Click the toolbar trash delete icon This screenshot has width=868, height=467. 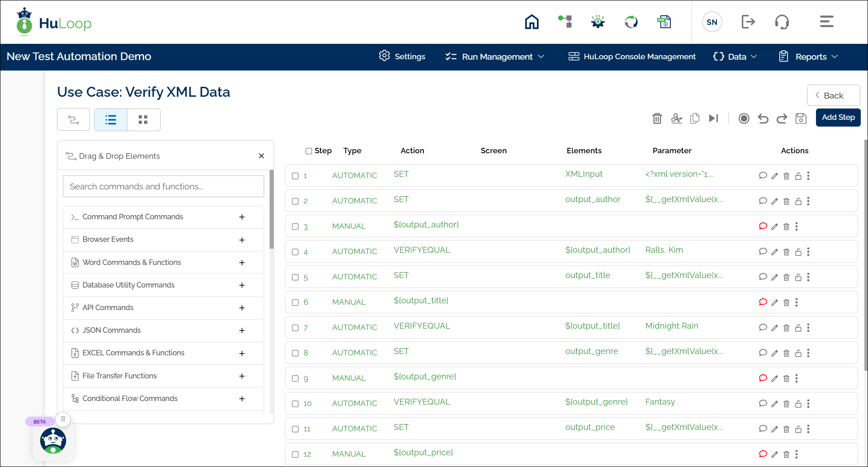pos(657,118)
